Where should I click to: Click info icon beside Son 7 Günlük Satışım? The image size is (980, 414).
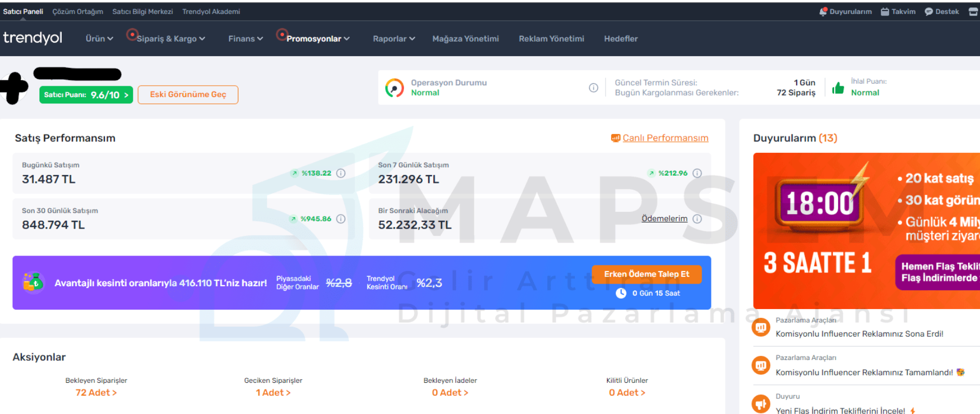[697, 173]
